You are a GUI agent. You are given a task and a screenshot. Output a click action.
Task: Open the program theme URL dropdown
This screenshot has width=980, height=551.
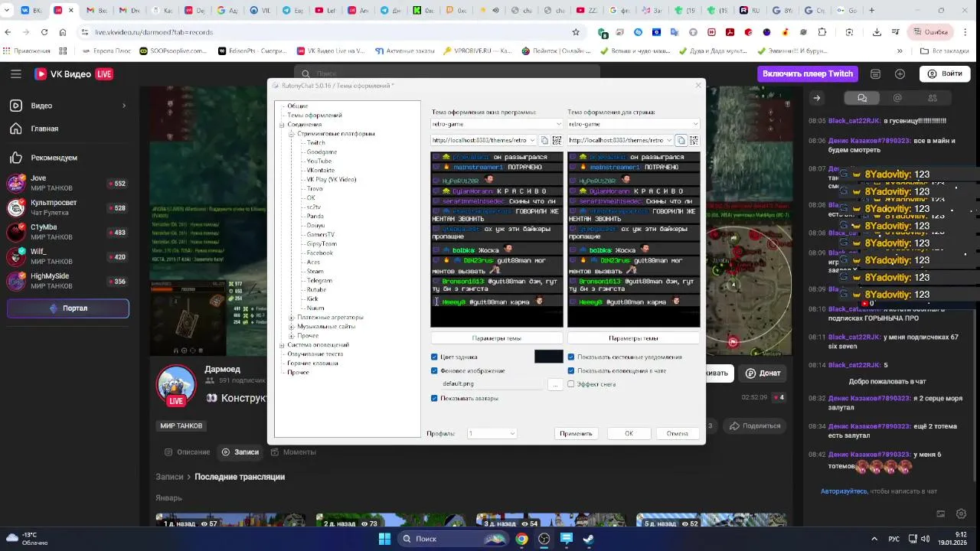(x=531, y=140)
